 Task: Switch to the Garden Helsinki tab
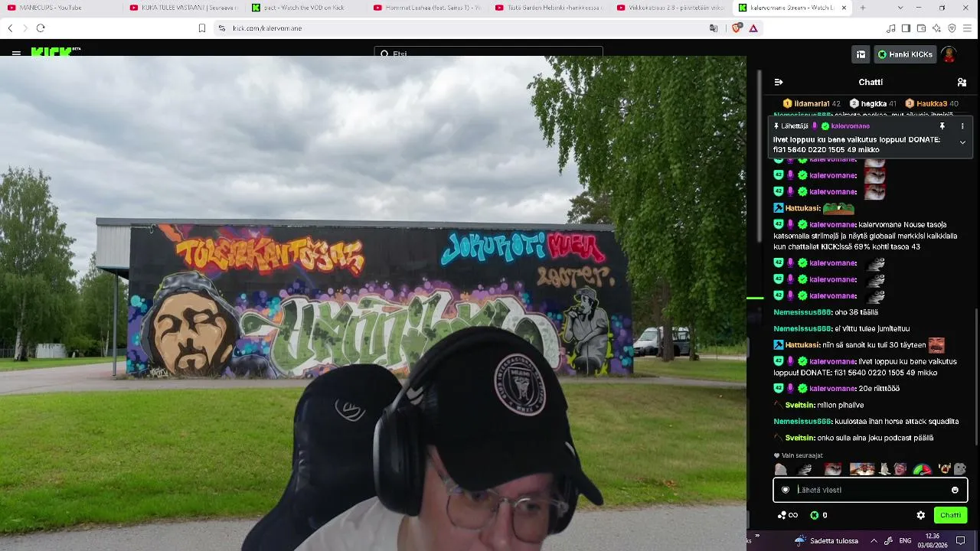[x=548, y=8]
